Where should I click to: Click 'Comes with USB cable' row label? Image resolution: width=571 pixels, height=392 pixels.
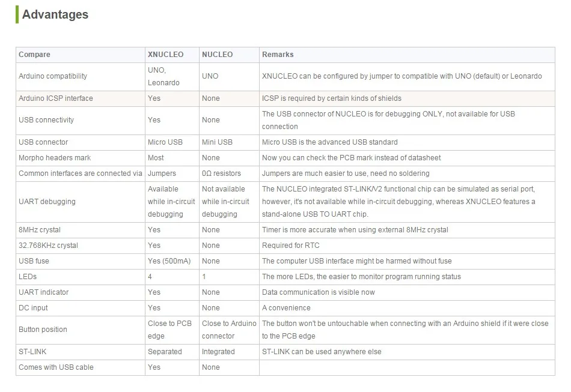[56, 367]
